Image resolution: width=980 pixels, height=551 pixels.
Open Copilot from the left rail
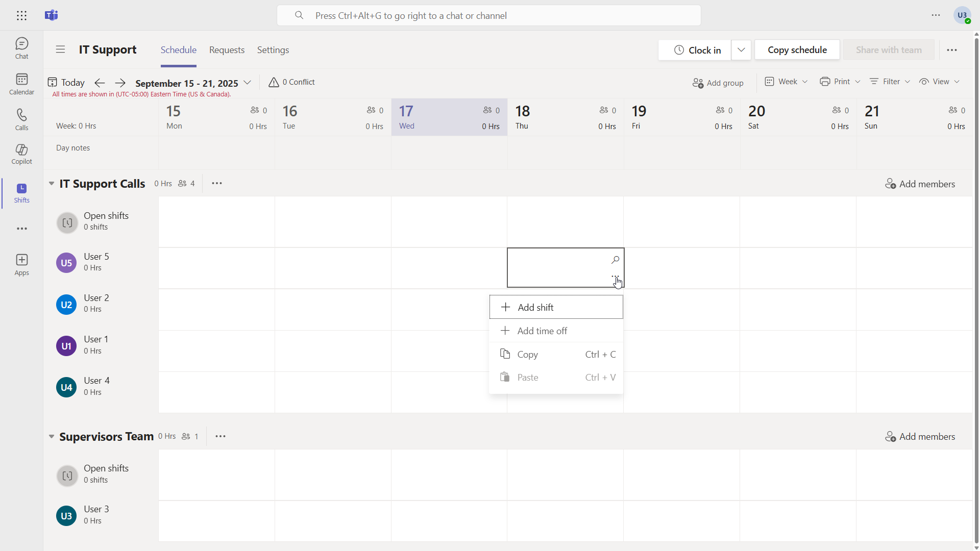coord(21,154)
